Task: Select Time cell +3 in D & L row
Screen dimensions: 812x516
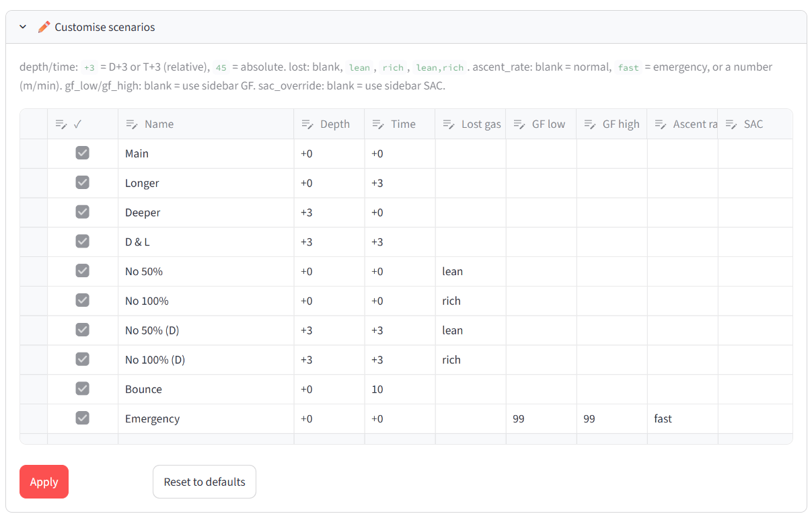Action: [x=400, y=242]
